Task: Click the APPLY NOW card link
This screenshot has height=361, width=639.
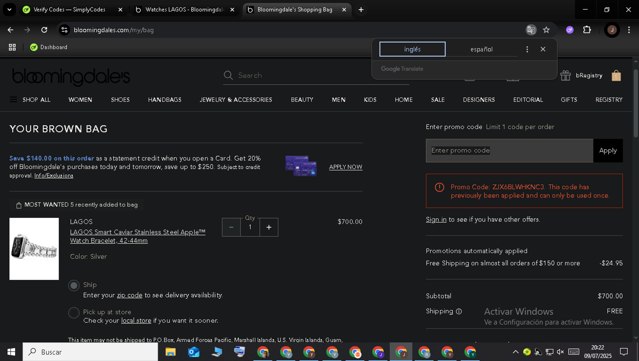Action: pyautogui.click(x=346, y=167)
